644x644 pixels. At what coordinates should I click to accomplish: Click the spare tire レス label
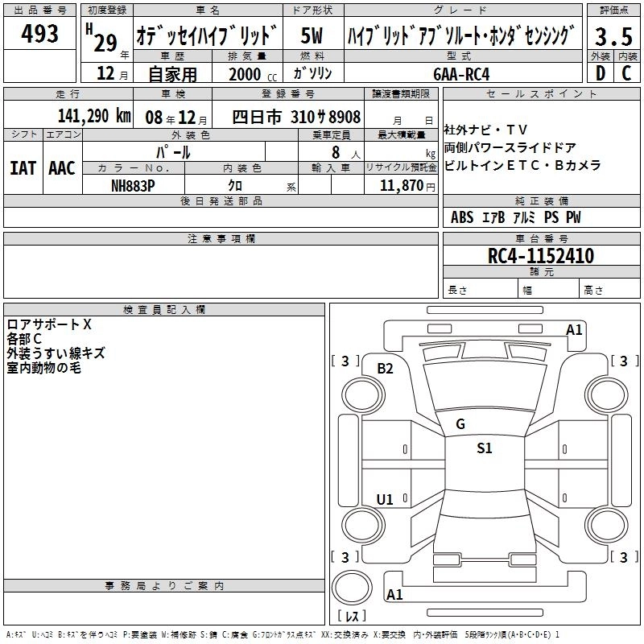[352, 616]
